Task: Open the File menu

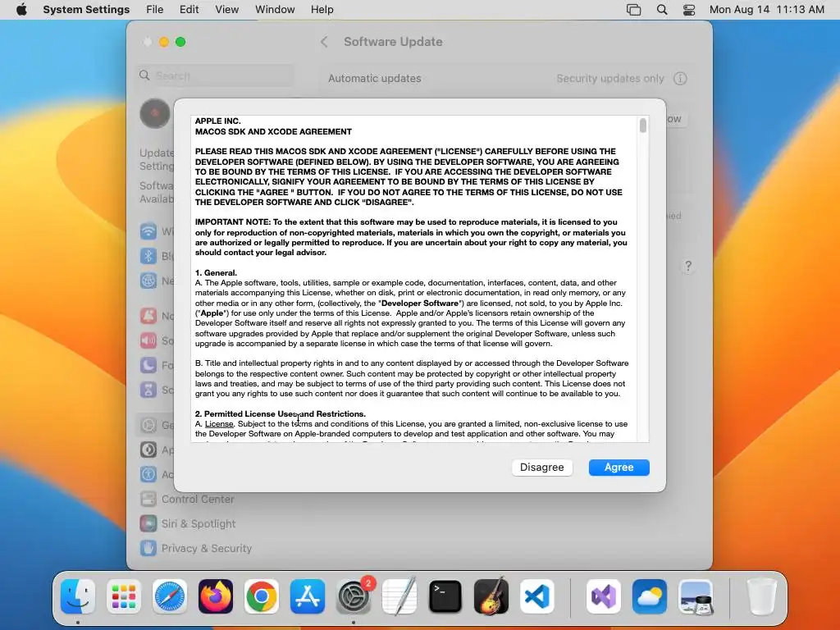Action: tap(155, 10)
